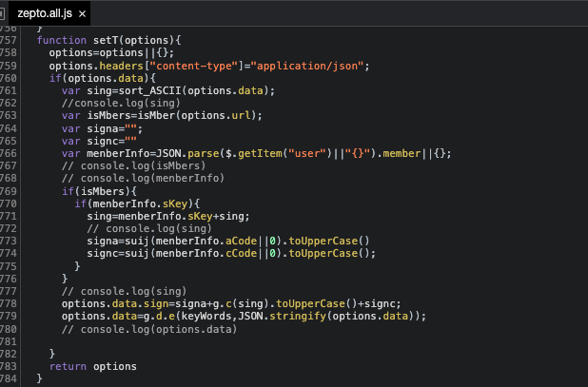This screenshot has width=588, height=387.
Task: Set breakpoint on line number 773
Action: [9, 241]
